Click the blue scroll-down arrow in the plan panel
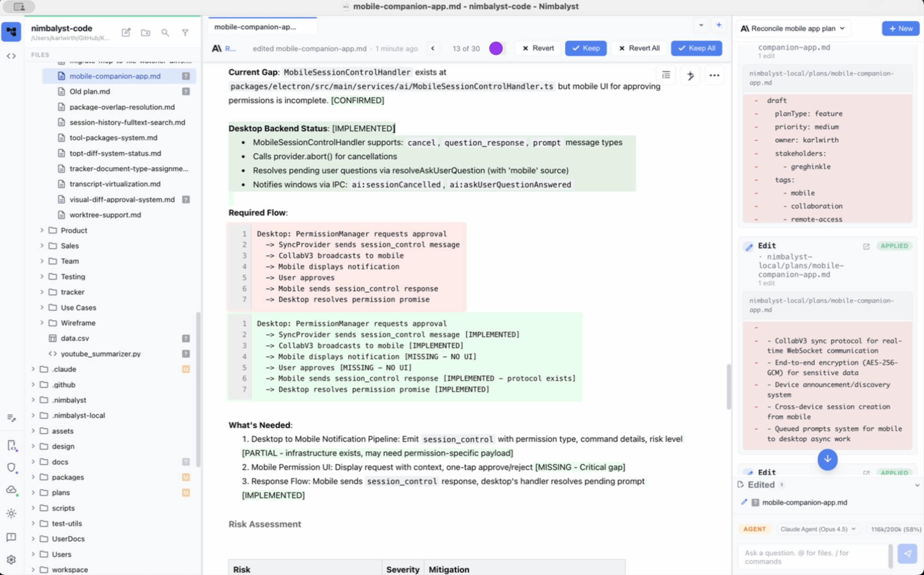The image size is (924, 575). click(827, 460)
